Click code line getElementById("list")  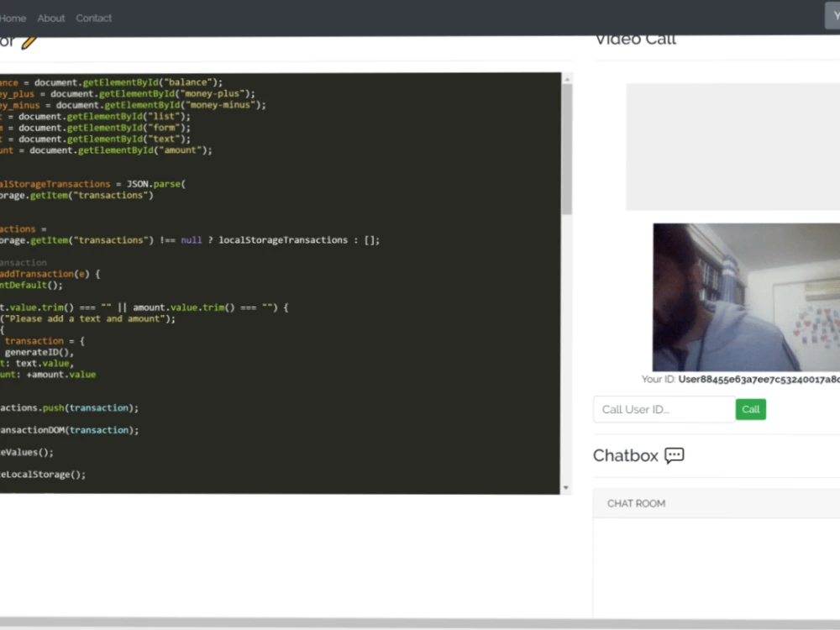click(x=96, y=116)
